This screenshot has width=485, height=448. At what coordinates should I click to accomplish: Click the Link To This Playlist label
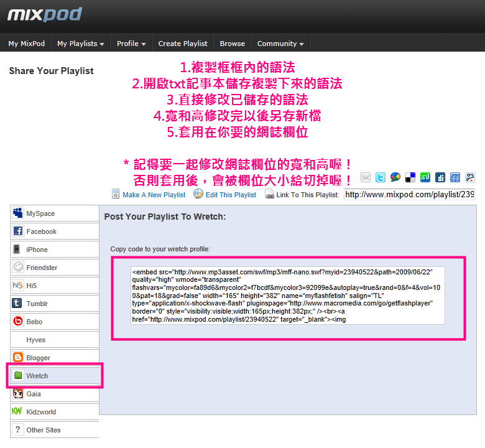click(307, 195)
